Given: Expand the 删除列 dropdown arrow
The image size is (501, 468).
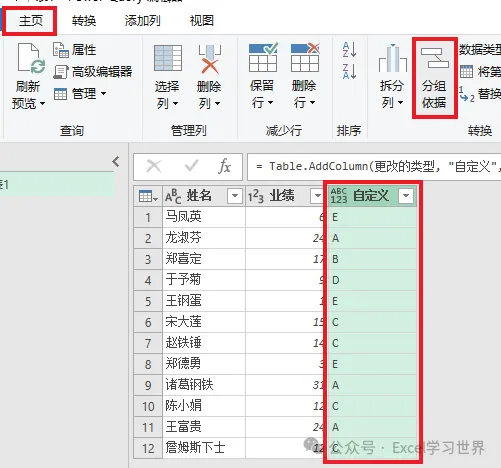Looking at the screenshot, I should tap(217, 104).
